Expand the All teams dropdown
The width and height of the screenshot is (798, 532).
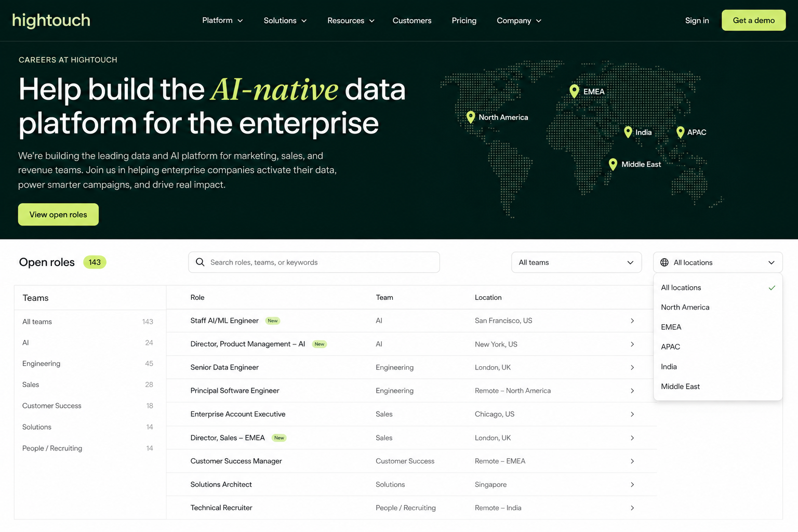coord(576,262)
